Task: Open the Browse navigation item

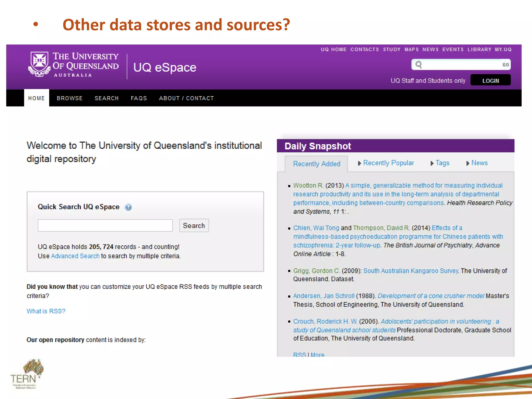Action: pyautogui.click(x=70, y=98)
